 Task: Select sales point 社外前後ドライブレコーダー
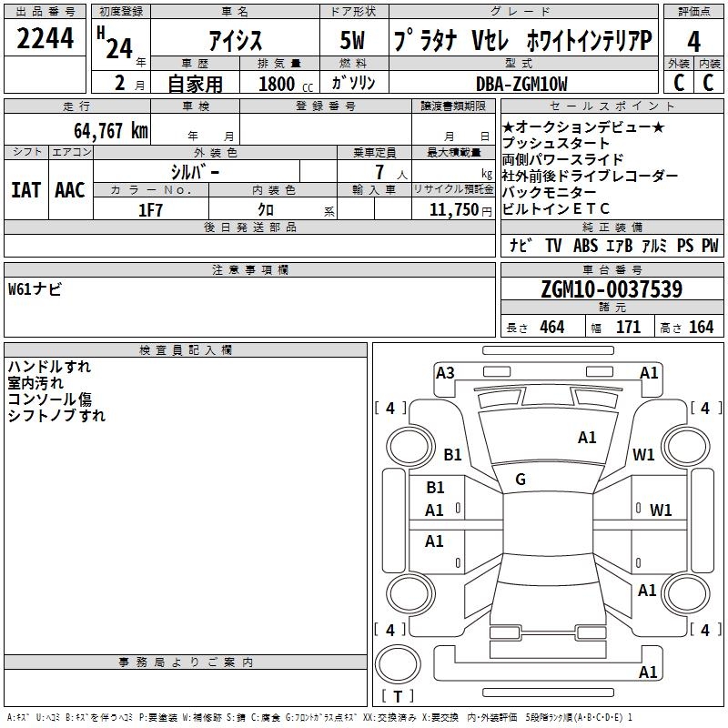pos(590,176)
